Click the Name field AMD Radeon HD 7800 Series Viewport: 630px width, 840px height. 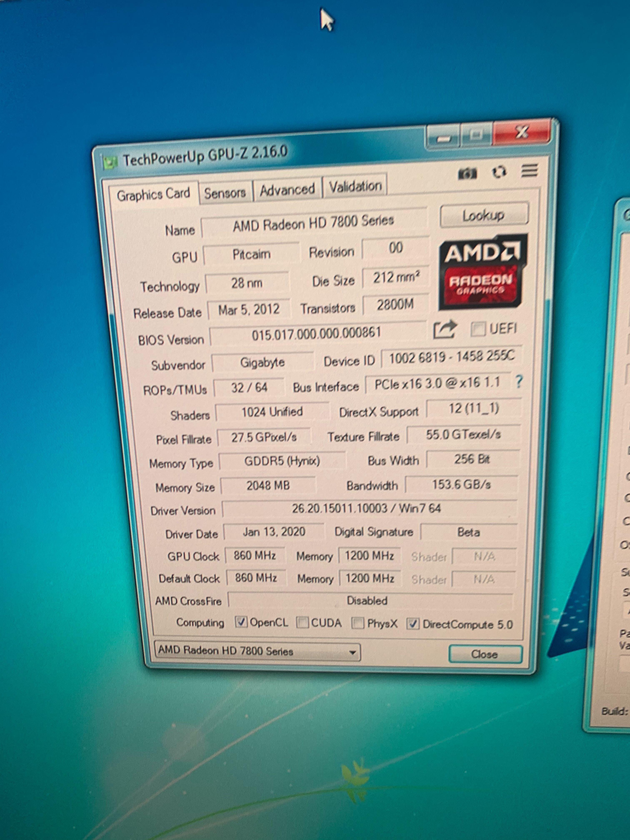[x=314, y=223]
